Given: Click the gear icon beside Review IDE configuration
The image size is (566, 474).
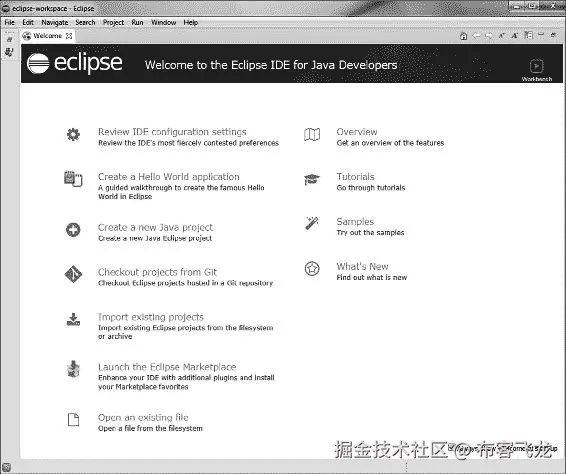Looking at the screenshot, I should pos(73,135).
